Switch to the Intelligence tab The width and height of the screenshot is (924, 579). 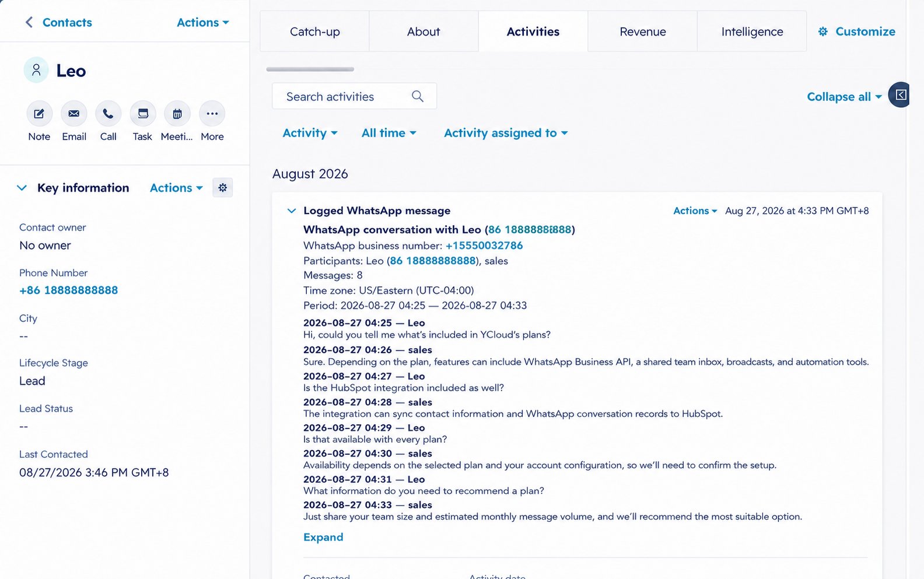[x=752, y=31]
